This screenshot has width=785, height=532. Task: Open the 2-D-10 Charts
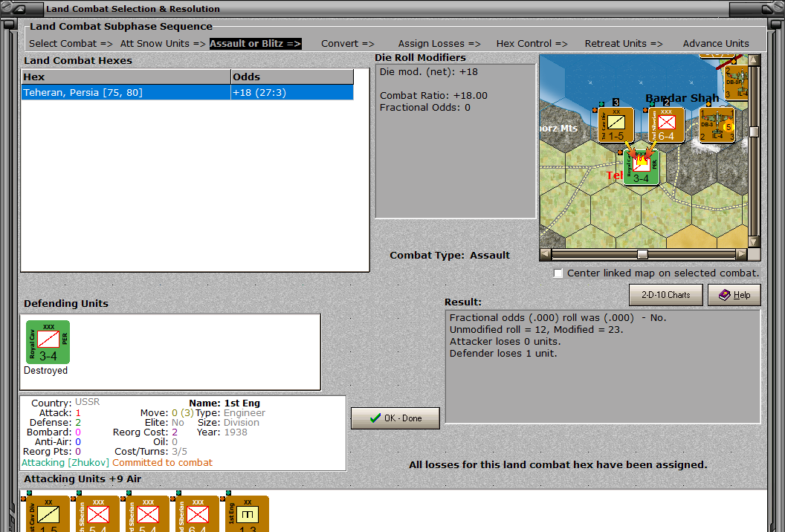tap(666, 295)
